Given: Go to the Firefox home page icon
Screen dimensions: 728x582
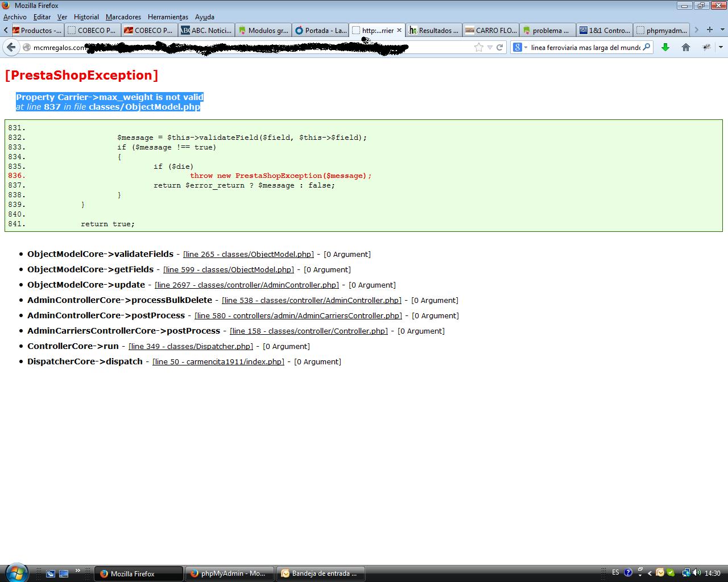Looking at the screenshot, I should [x=686, y=47].
